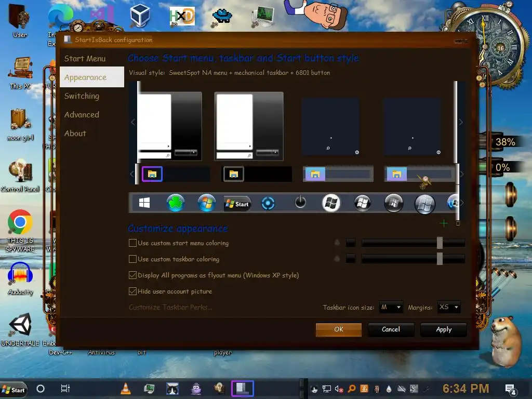Show more taskbar styles with right arrow

pyautogui.click(x=461, y=174)
